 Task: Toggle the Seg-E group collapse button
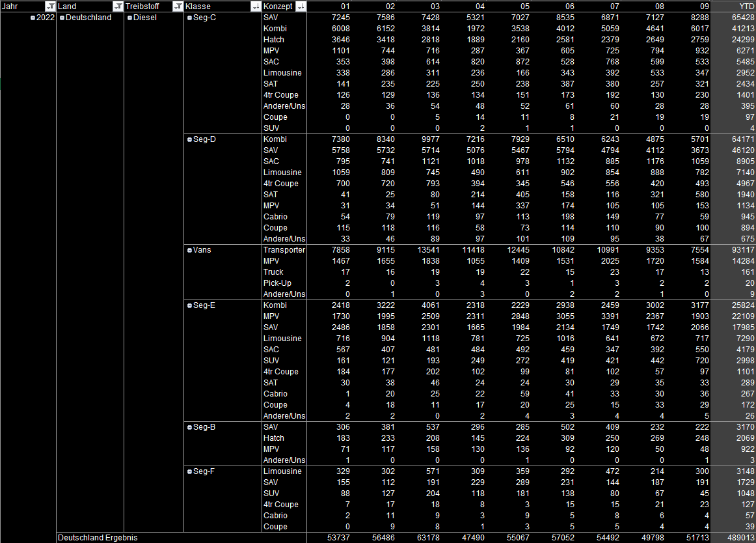click(x=189, y=305)
